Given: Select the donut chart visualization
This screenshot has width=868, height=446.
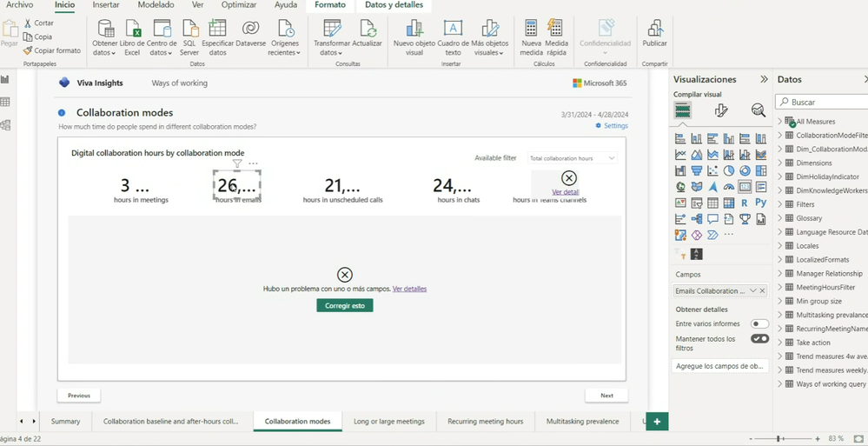Looking at the screenshot, I should tap(745, 170).
